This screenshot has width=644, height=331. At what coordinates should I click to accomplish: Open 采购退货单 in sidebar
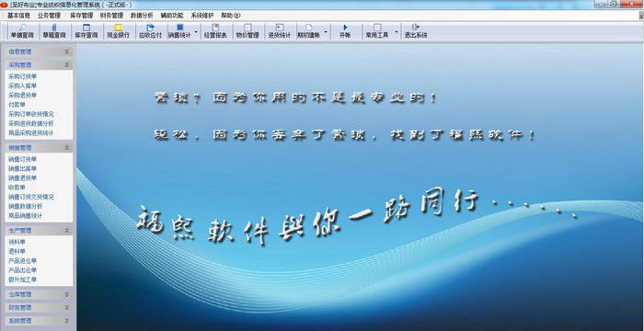pos(23,96)
